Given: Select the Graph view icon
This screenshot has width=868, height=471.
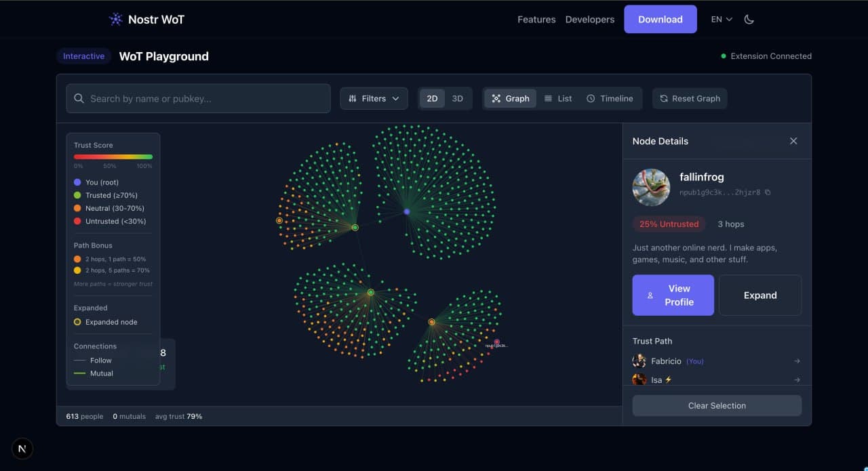Looking at the screenshot, I should coord(494,98).
